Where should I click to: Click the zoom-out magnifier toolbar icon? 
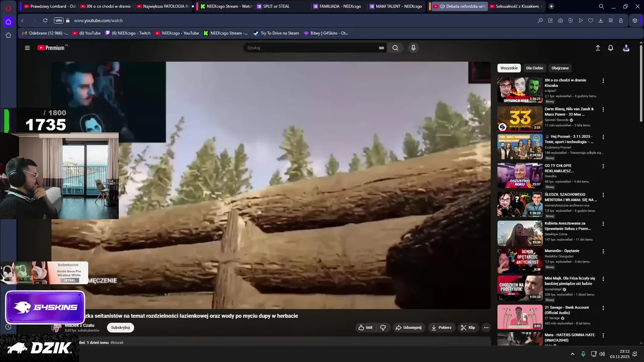click(540, 21)
